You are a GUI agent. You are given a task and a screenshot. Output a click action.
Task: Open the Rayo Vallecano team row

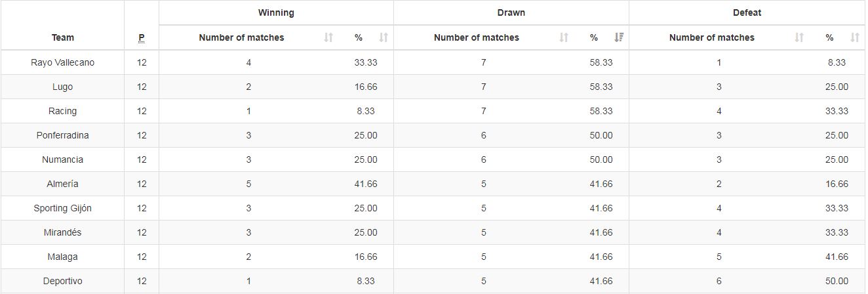click(433, 62)
